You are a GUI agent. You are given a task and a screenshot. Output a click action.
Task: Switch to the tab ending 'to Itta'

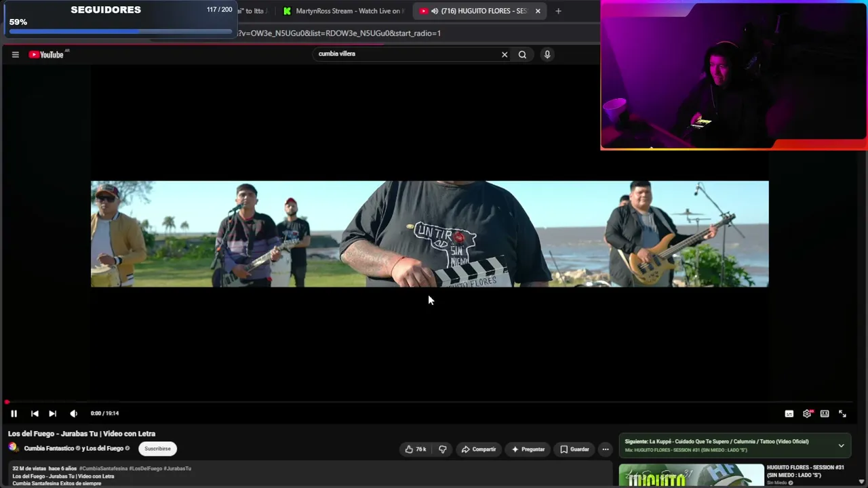tap(254, 12)
